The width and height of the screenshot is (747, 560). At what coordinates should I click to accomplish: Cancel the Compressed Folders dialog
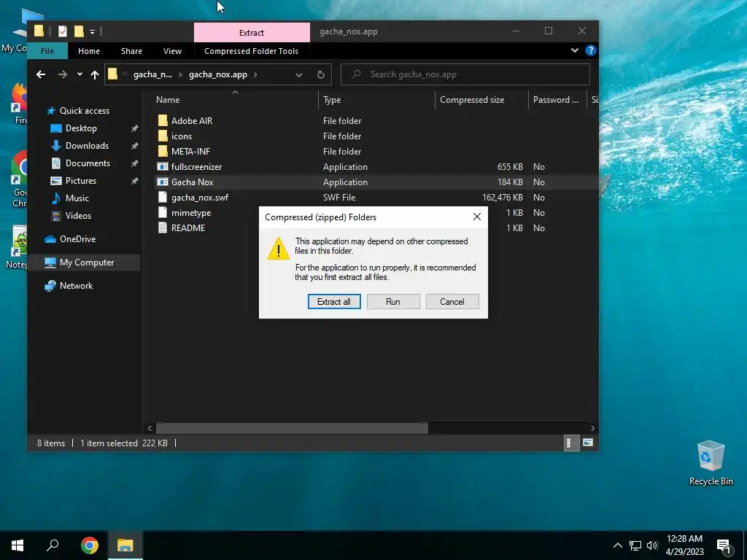pyautogui.click(x=452, y=301)
